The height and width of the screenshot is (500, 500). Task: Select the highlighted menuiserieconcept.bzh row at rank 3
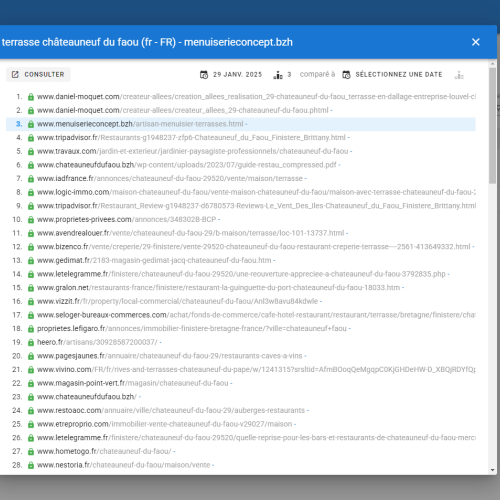[241, 124]
